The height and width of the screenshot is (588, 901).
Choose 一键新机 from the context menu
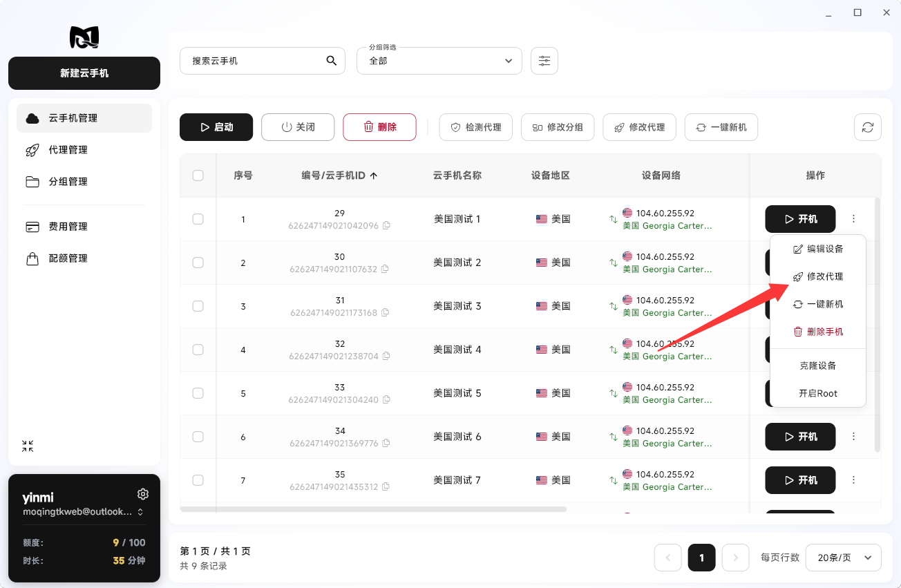point(818,304)
